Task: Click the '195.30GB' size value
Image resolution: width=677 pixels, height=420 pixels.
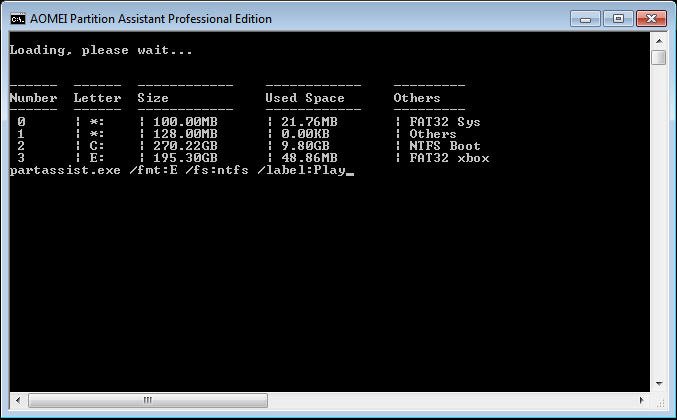Action: tap(185, 158)
